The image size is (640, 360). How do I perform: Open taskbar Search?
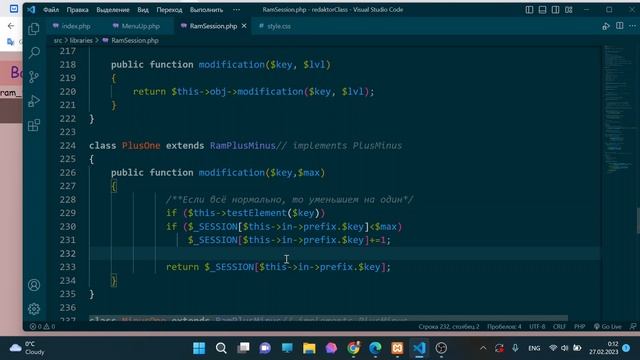(221, 348)
